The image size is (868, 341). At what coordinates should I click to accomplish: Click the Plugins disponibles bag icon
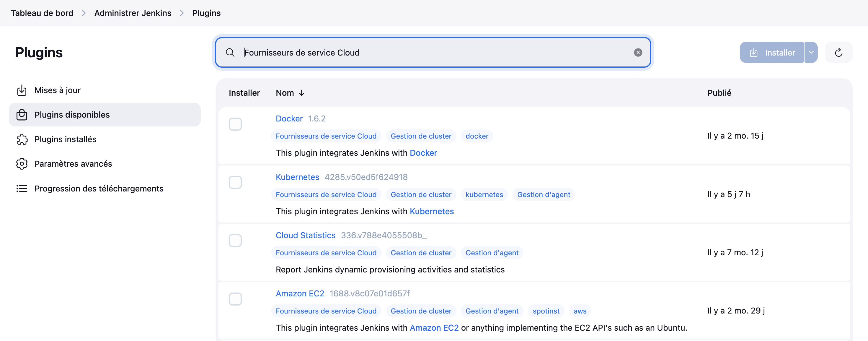22,115
